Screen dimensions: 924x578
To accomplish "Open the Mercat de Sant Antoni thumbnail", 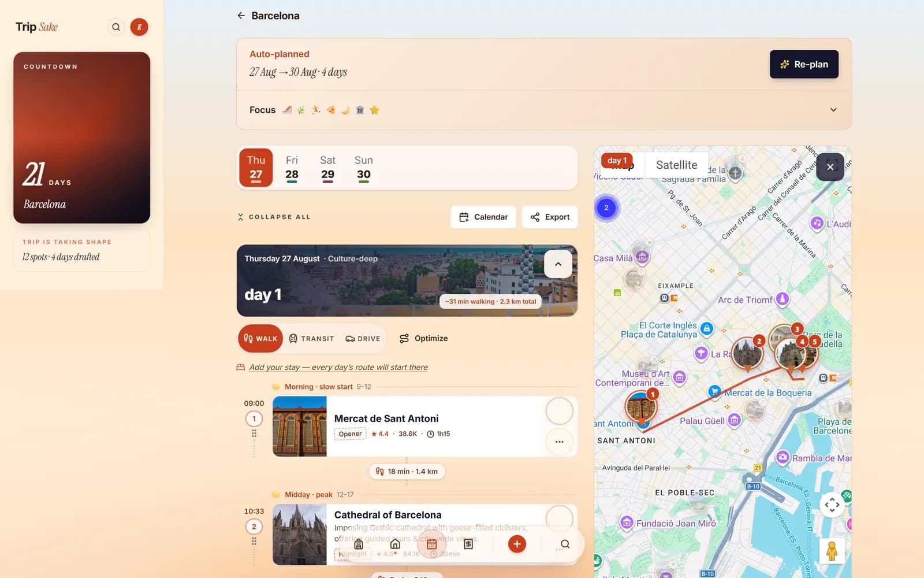I will click(299, 426).
